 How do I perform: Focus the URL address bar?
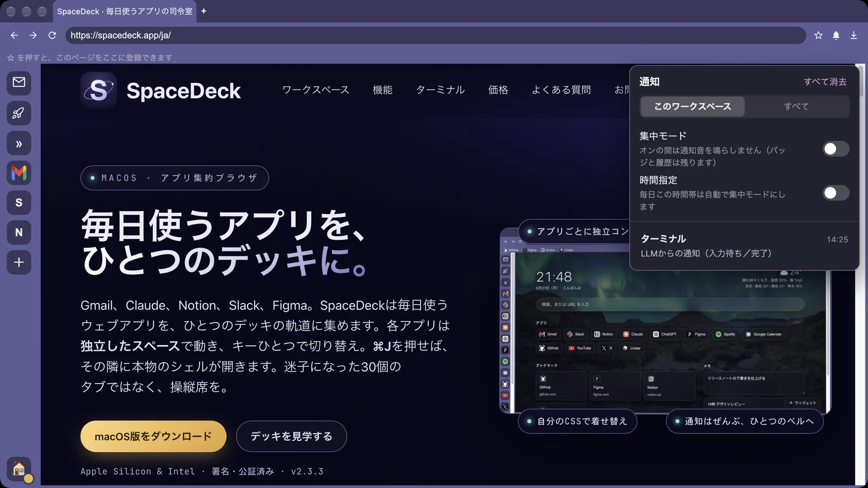[436, 35]
